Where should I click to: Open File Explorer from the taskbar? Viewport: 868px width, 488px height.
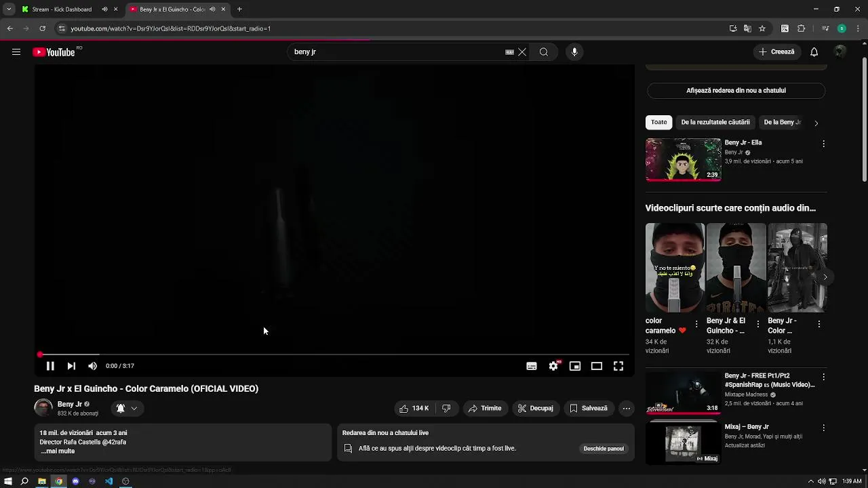[x=42, y=481]
